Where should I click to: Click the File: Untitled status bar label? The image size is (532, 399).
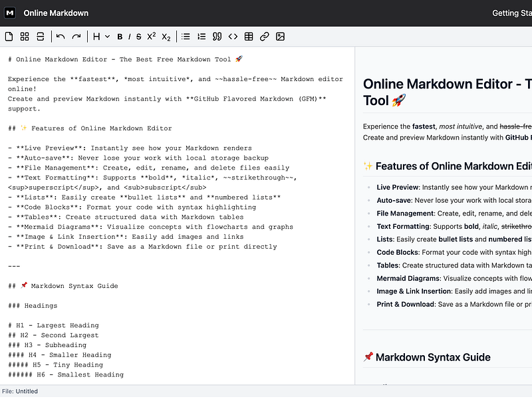pos(21,391)
